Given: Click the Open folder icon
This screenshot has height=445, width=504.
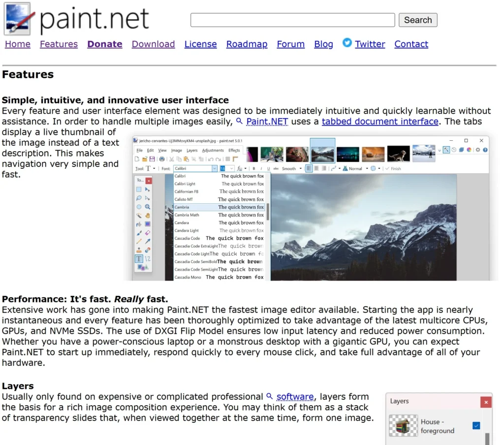Looking at the screenshot, I should (x=145, y=159).
